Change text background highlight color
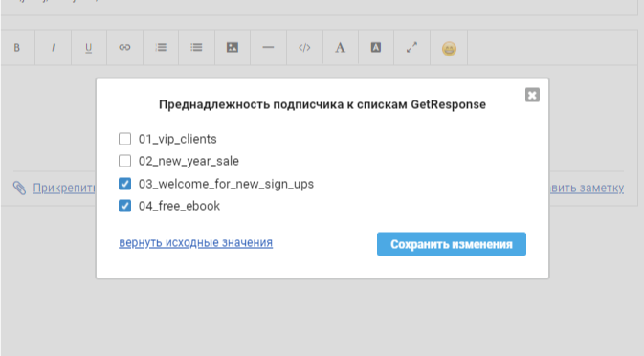Screen dimensions: 644x356 376,48
